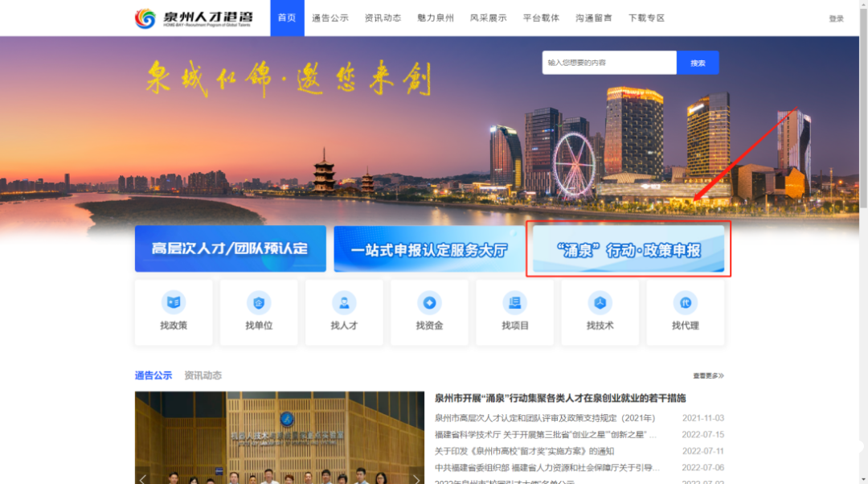This screenshot has height=484, width=868.
Task: Focus the 输入您想要的内容 search box
Action: pyautogui.click(x=609, y=63)
